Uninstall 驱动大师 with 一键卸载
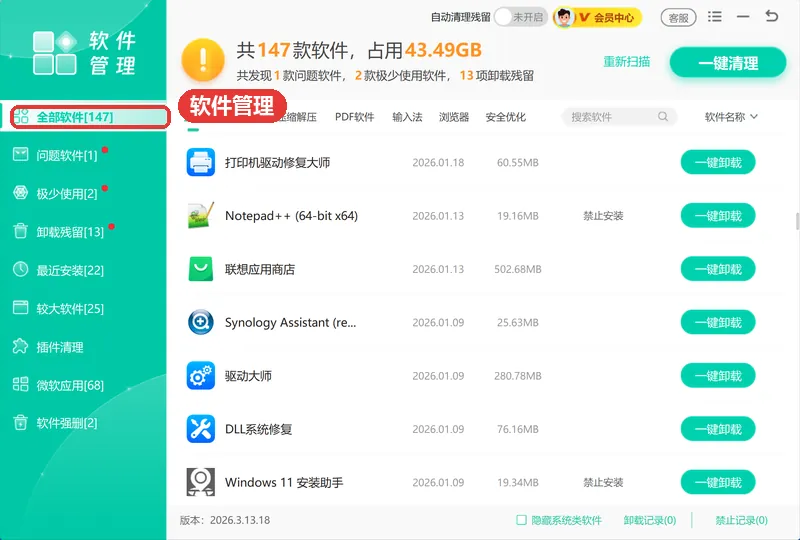Screen dimensions: 800x540 click(x=718, y=376)
